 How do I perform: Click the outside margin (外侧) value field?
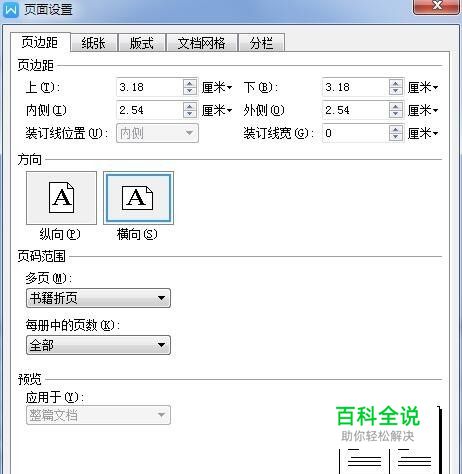tap(356, 110)
